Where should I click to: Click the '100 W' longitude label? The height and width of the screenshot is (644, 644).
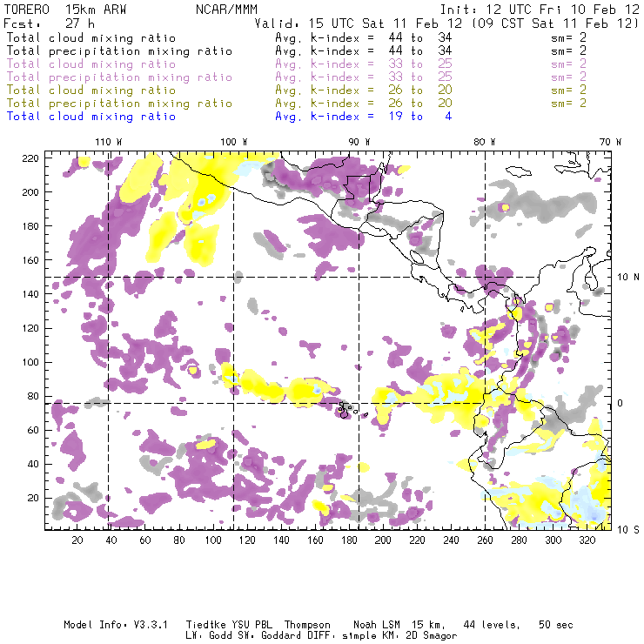tap(234, 142)
